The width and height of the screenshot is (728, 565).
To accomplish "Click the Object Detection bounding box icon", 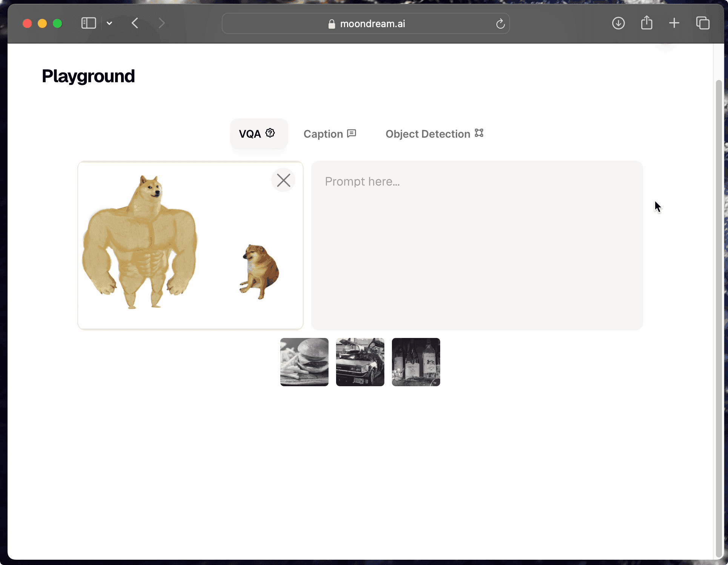I will coord(479,133).
